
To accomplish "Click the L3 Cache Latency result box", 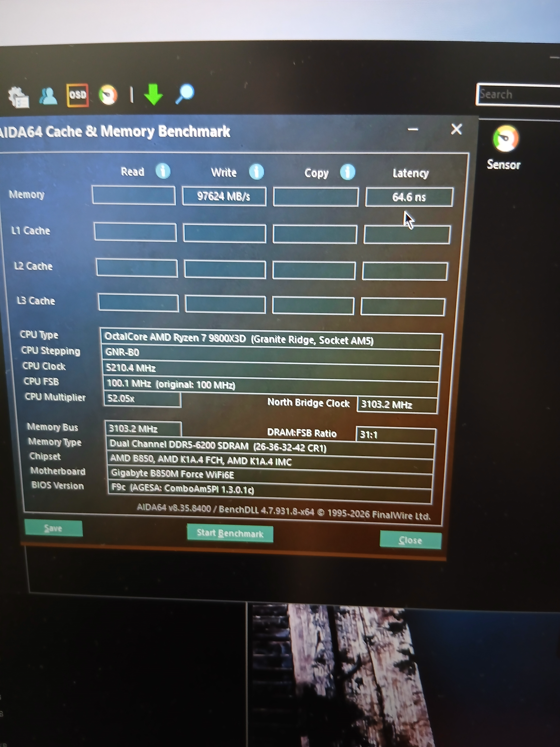I will tap(403, 307).
